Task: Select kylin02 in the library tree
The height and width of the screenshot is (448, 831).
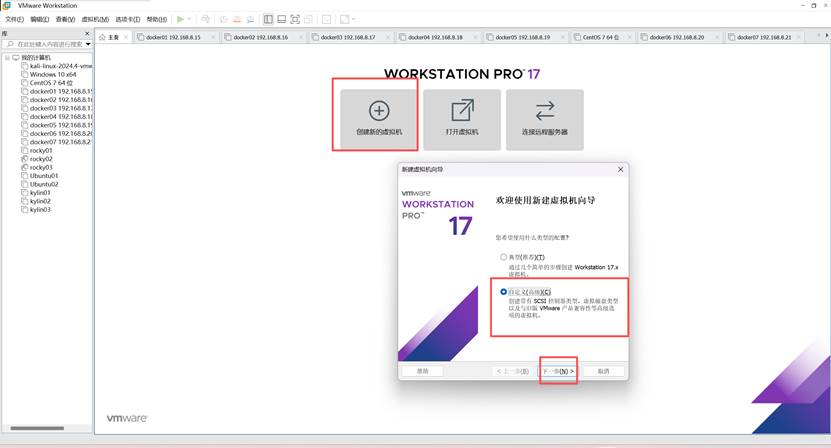Action: click(x=36, y=201)
